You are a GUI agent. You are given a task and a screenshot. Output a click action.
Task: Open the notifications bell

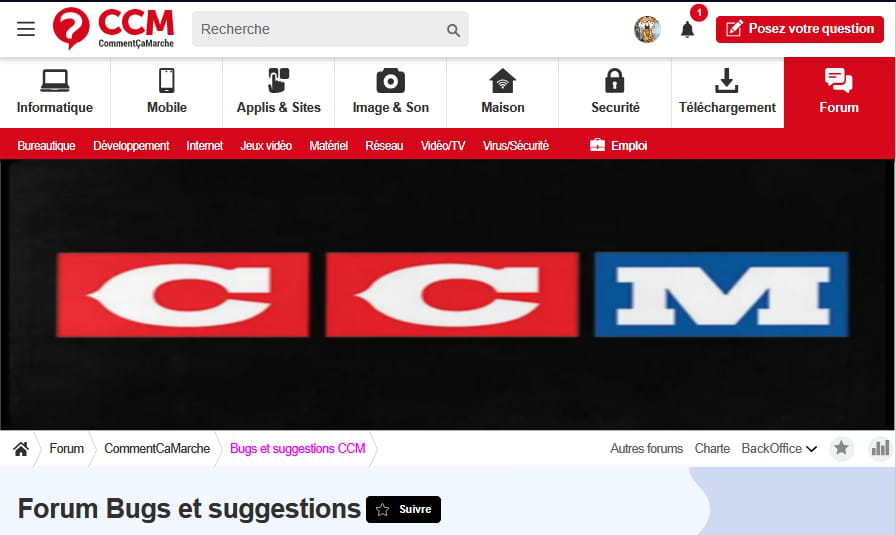pos(687,29)
